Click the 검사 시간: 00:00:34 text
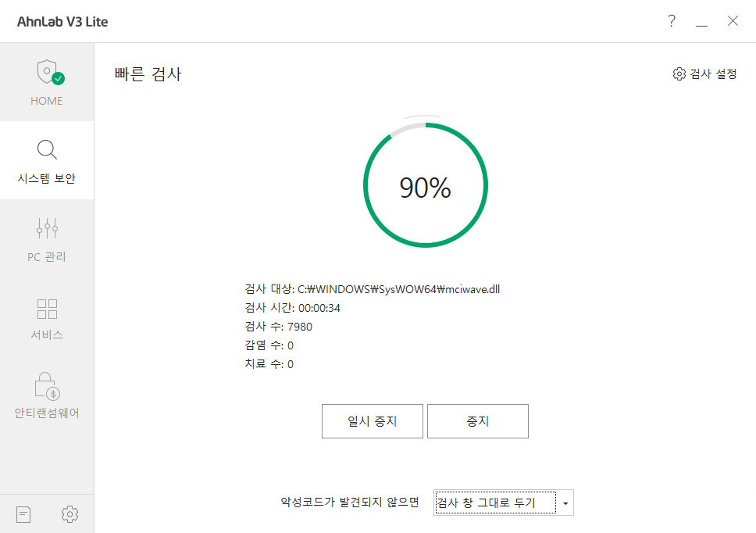 click(292, 308)
